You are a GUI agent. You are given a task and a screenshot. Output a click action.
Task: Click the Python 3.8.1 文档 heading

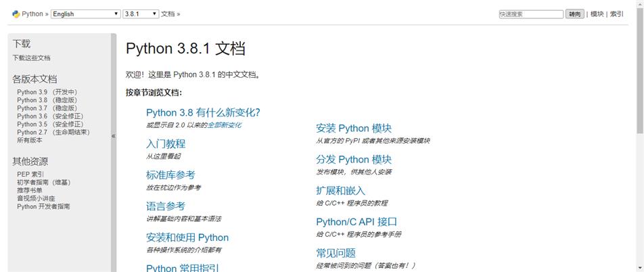tap(185, 49)
